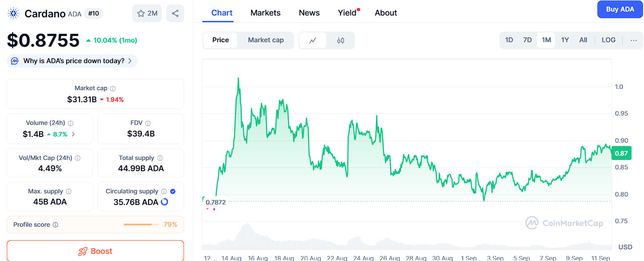Click the 14 Aug date axis label
Image resolution: width=644 pixels, height=261 pixels.
tap(231, 258)
